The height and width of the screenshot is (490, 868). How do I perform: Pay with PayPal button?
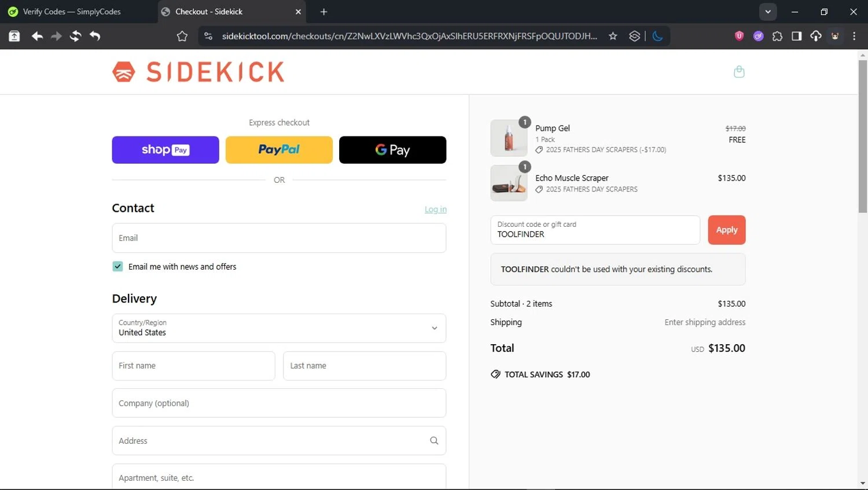[x=279, y=150]
